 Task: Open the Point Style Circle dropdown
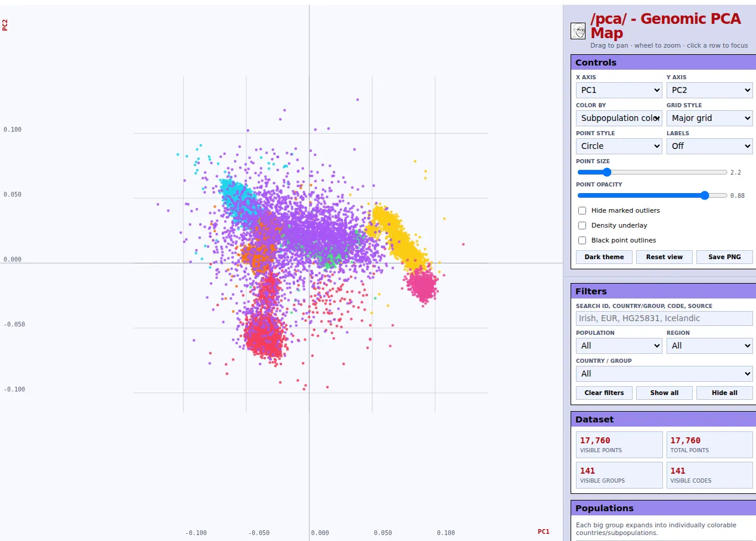[619, 146]
